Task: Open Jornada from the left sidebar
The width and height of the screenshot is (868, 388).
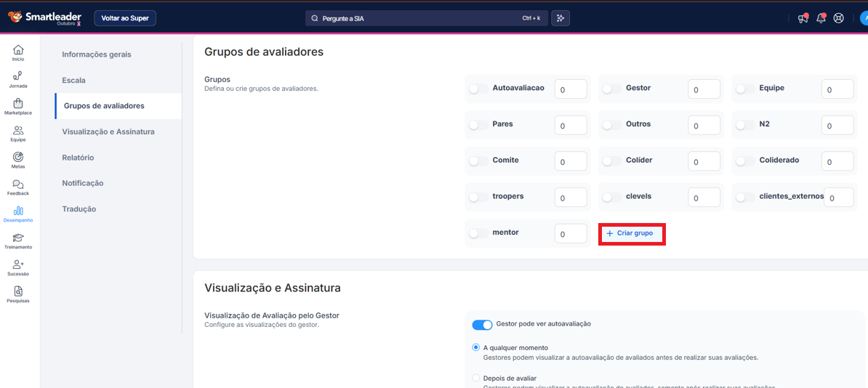Action: click(18, 79)
